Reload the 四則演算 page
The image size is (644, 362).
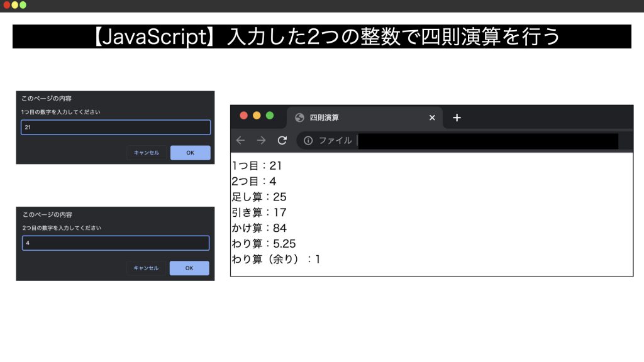(x=282, y=140)
